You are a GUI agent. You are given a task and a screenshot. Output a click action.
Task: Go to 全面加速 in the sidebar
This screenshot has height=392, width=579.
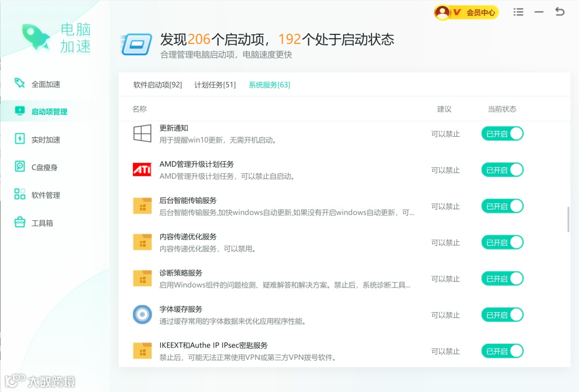(x=46, y=84)
